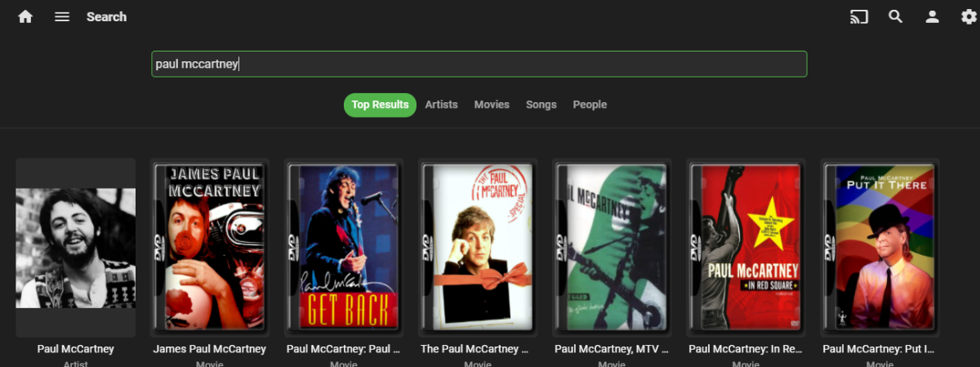Switch to the Songs tab

tap(541, 105)
